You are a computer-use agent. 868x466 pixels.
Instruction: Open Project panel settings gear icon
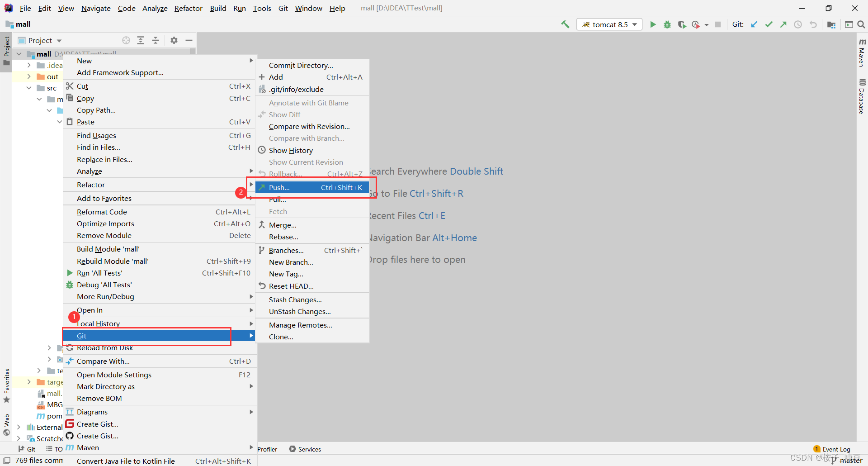point(174,40)
